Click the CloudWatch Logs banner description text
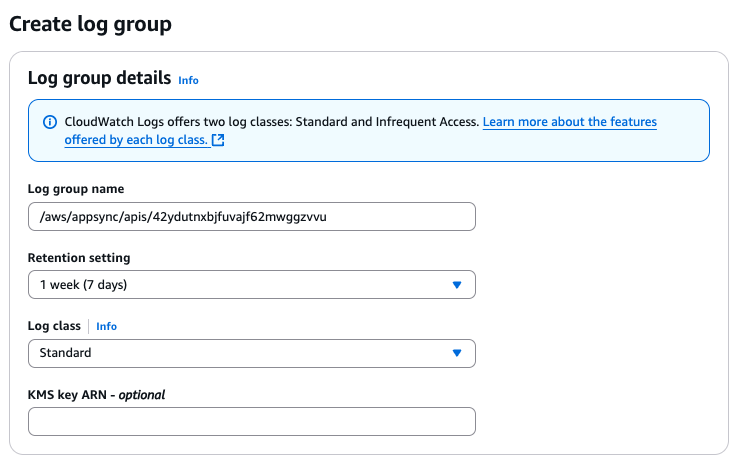The width and height of the screenshot is (744, 465). (270, 122)
